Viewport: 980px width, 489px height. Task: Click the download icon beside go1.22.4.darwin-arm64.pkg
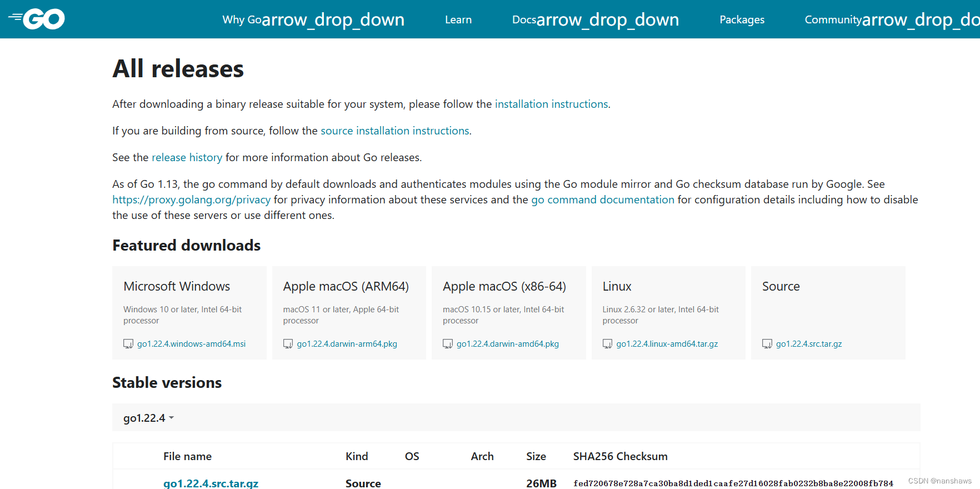288,344
